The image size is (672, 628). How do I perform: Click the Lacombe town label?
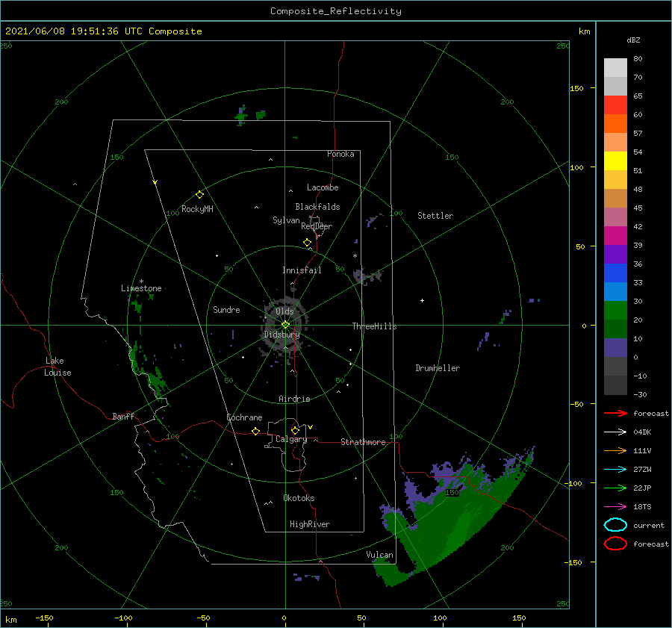coord(323,187)
